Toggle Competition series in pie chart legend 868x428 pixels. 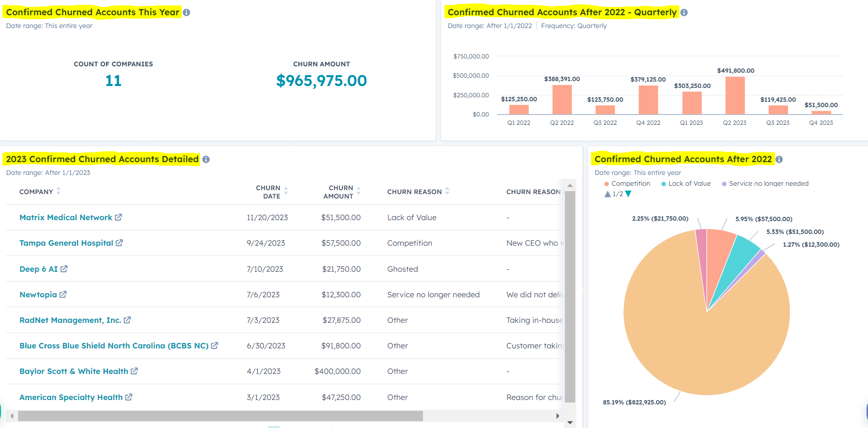[627, 184]
